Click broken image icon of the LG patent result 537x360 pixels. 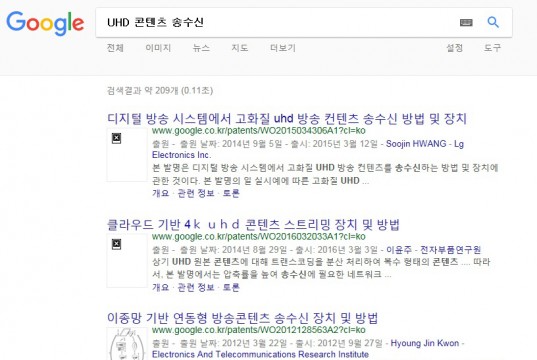pyautogui.click(x=116, y=138)
